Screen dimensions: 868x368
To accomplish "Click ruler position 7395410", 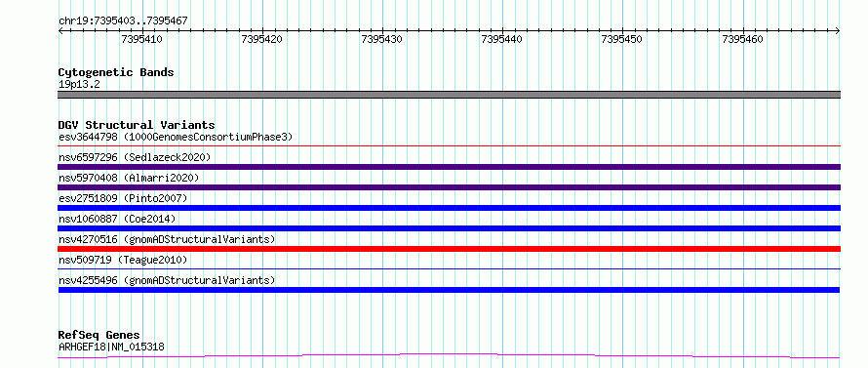I will click(x=141, y=39).
